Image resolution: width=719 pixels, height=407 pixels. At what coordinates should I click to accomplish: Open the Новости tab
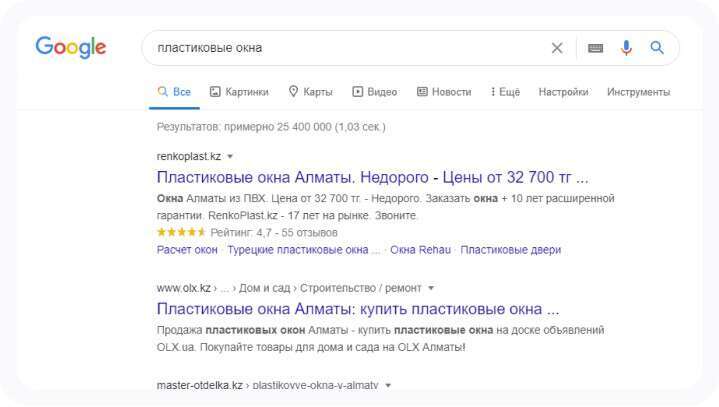click(444, 92)
